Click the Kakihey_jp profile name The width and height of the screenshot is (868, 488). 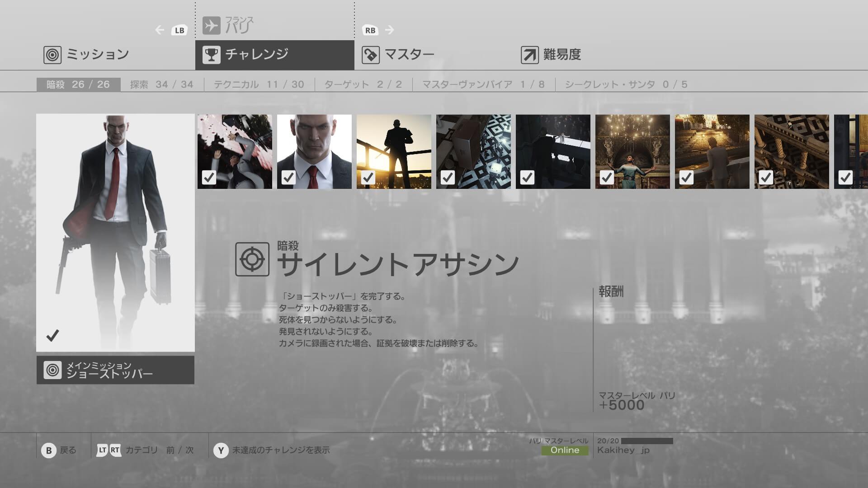click(x=623, y=450)
